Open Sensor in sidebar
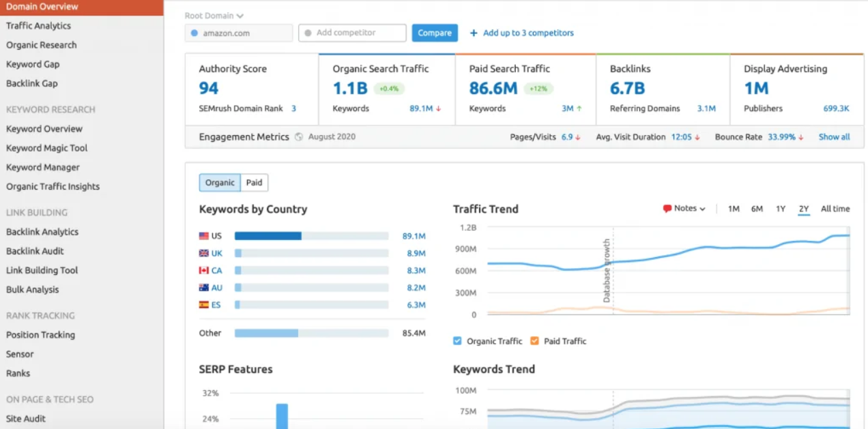 [20, 354]
